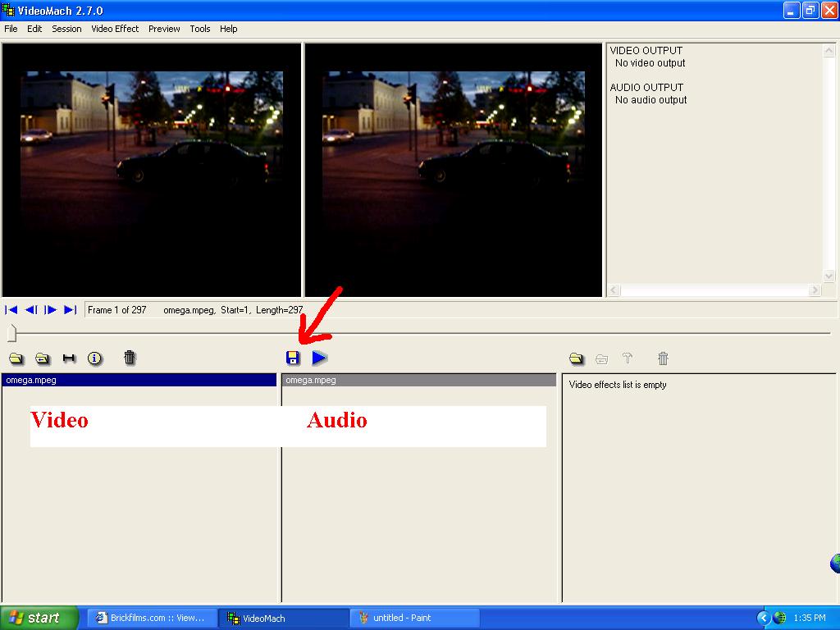Image resolution: width=840 pixels, height=630 pixels.
Task: Click the effects list trash icon
Action: (x=663, y=358)
